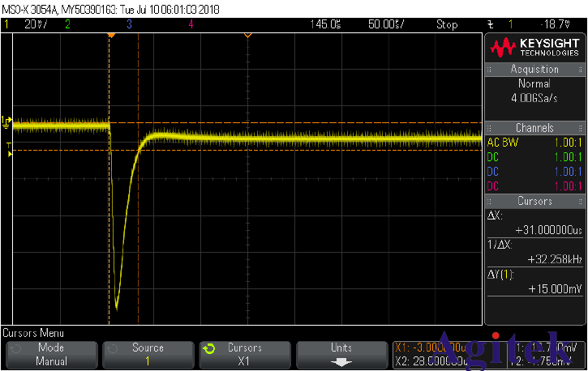
Task: Toggle the channel 3 blue indicator
Action: (x=129, y=25)
